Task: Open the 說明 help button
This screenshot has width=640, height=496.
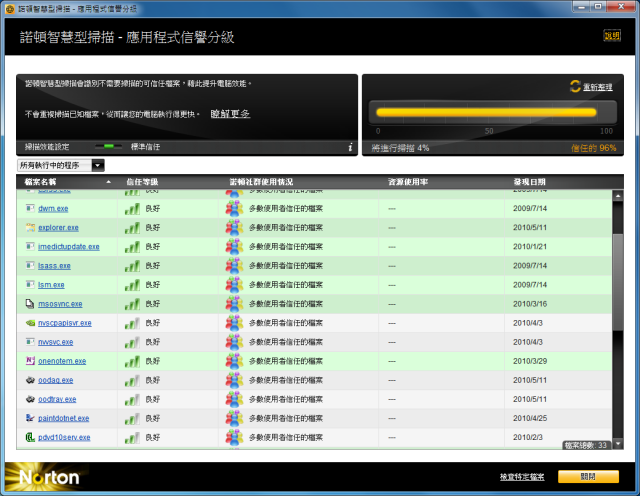Action: click(612, 36)
